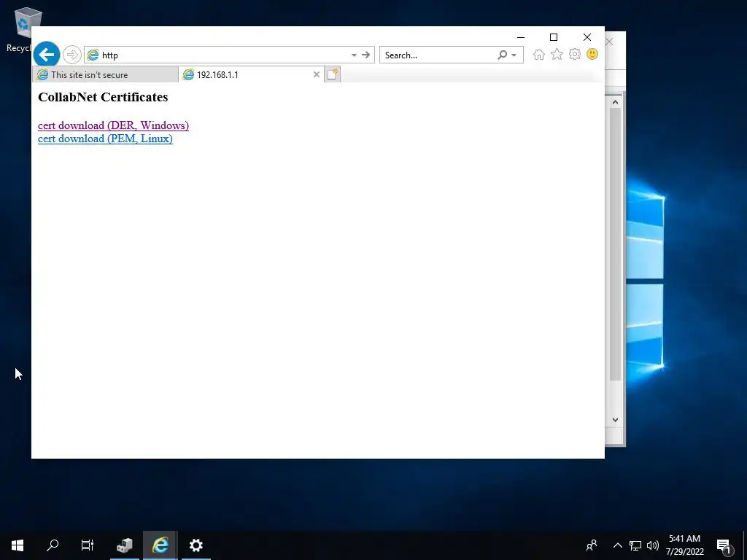Click the background window scrollbar thumb
The width and height of the screenshot is (747, 560).
615,244
